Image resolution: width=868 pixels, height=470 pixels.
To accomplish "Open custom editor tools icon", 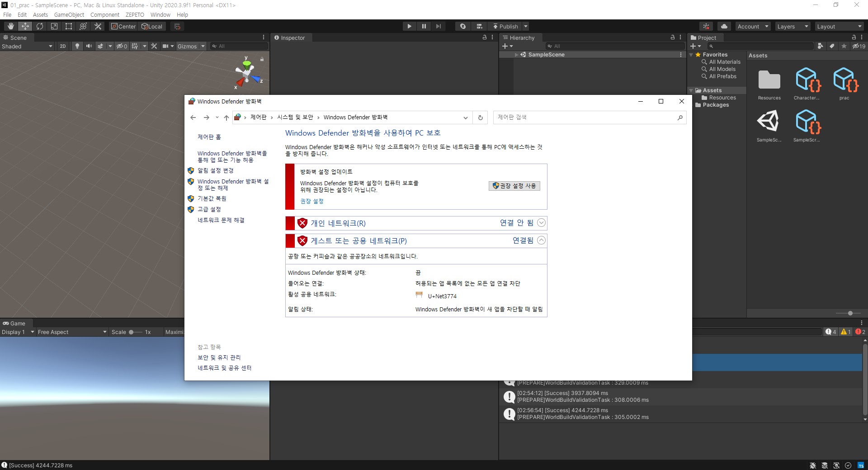I will [x=98, y=26].
